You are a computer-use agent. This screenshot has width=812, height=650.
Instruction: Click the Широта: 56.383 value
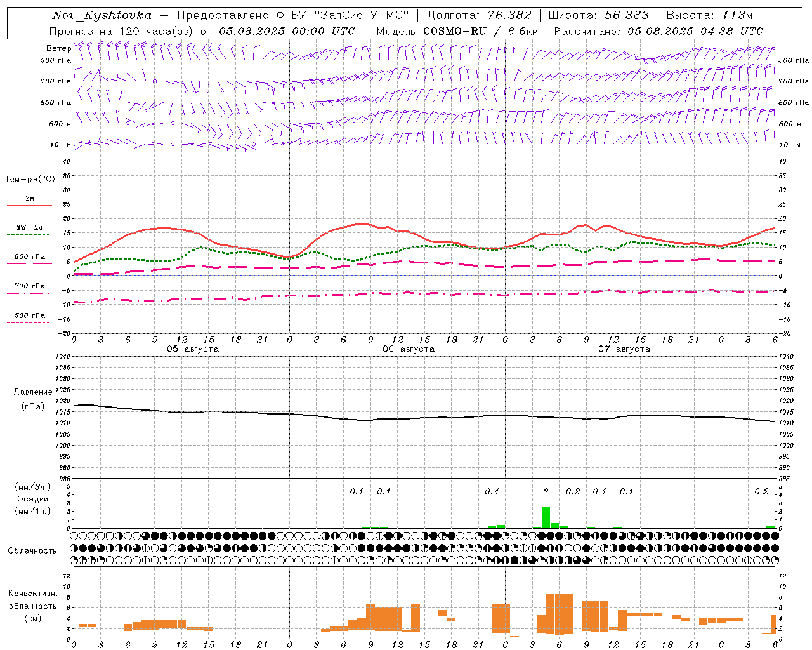pyautogui.click(x=598, y=15)
